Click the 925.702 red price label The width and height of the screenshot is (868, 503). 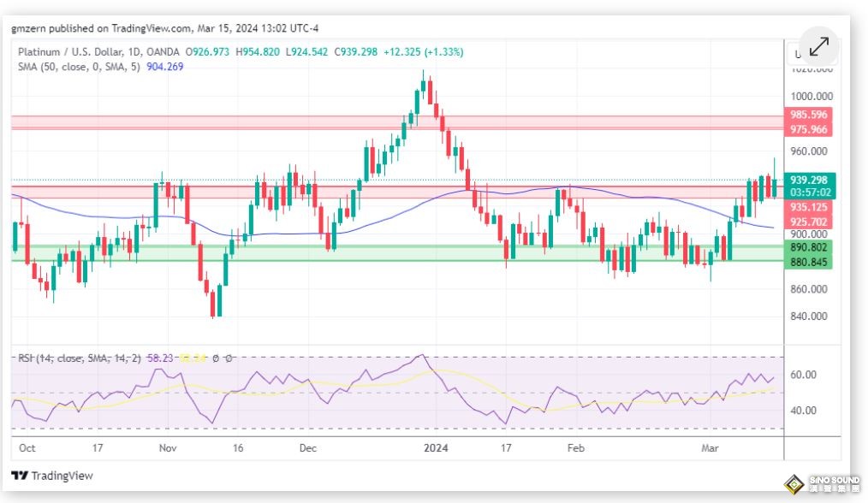tap(808, 222)
